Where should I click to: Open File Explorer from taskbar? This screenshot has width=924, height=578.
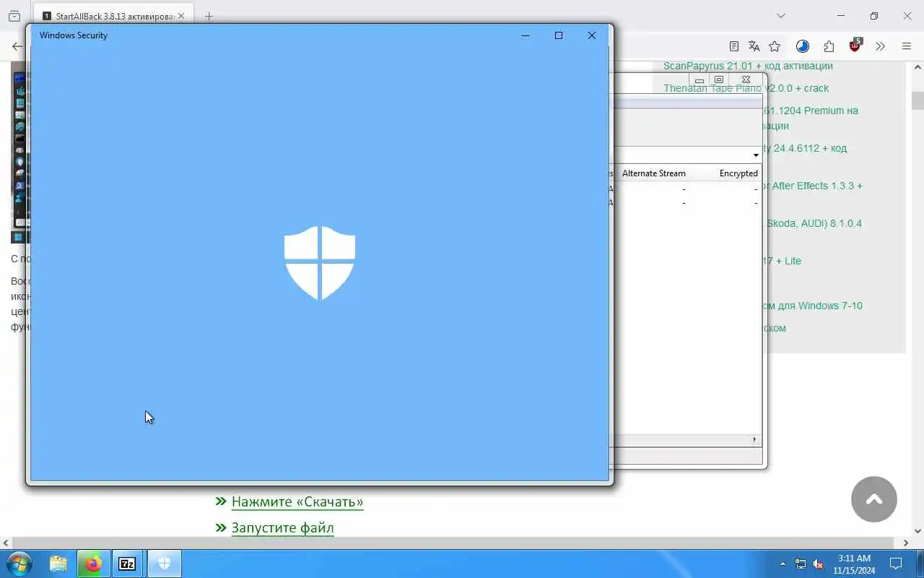pyautogui.click(x=58, y=564)
